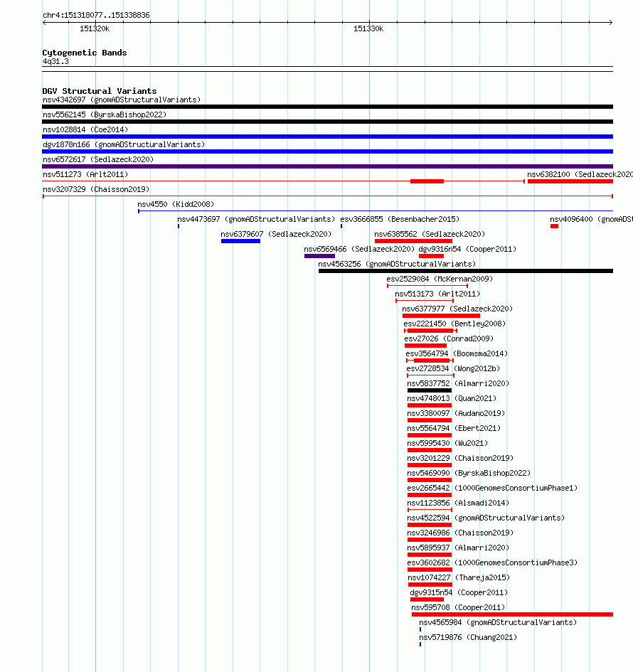
Task: Select nsv5895937 Almarri2020 label
Action: click(458, 548)
